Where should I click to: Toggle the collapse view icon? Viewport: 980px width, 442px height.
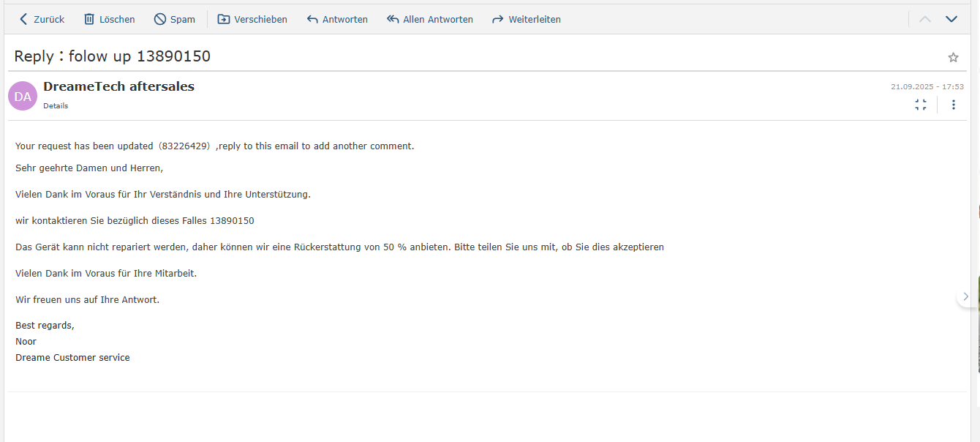[921, 105]
